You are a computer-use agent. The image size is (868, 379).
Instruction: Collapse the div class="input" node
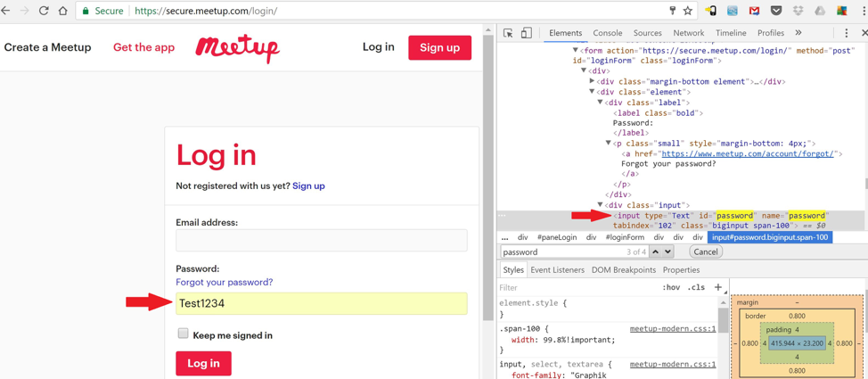point(601,205)
